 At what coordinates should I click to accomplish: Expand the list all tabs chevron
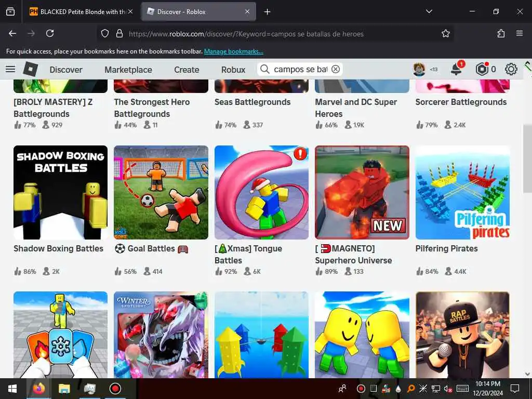pos(429,11)
